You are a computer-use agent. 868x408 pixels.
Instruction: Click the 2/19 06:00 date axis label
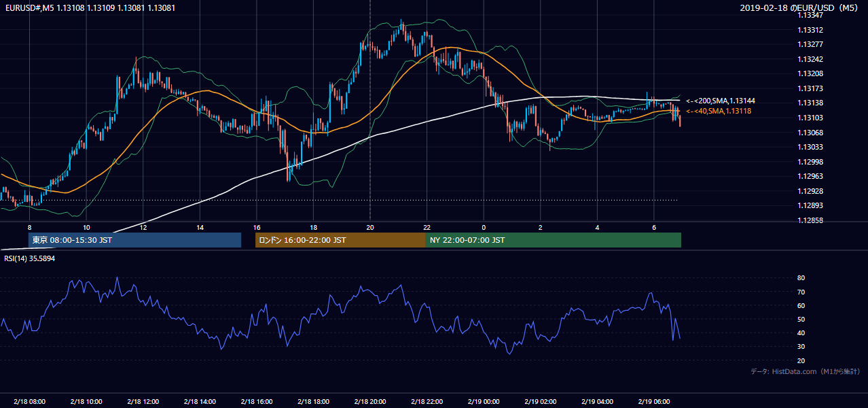(654, 401)
